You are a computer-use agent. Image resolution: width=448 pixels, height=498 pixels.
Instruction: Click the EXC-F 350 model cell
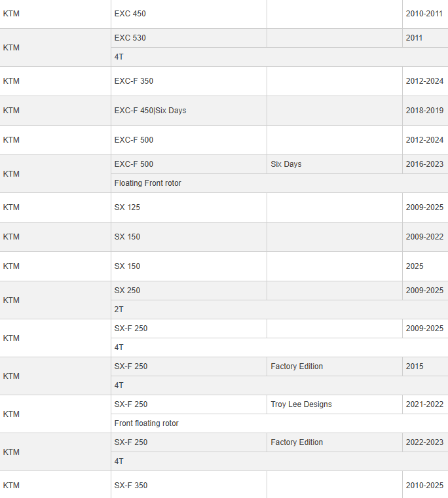click(134, 81)
